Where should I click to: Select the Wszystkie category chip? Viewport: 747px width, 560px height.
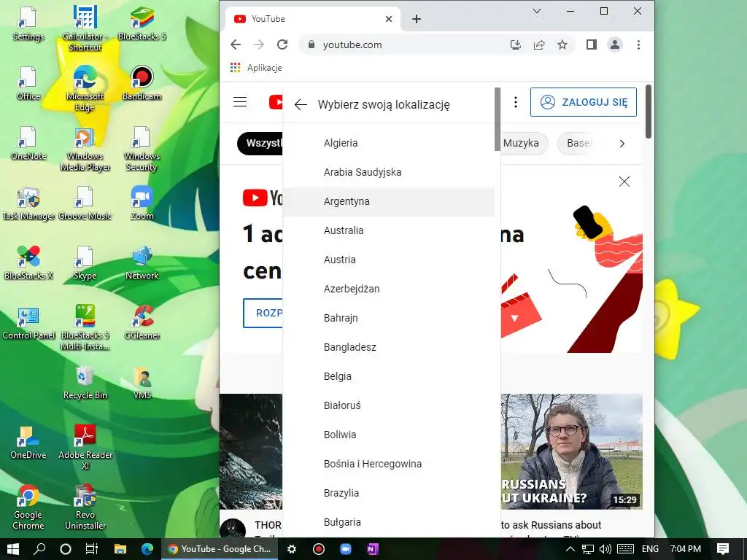tap(260, 144)
